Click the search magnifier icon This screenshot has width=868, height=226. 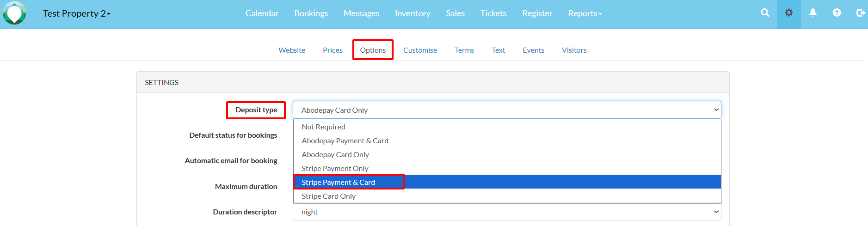(765, 13)
